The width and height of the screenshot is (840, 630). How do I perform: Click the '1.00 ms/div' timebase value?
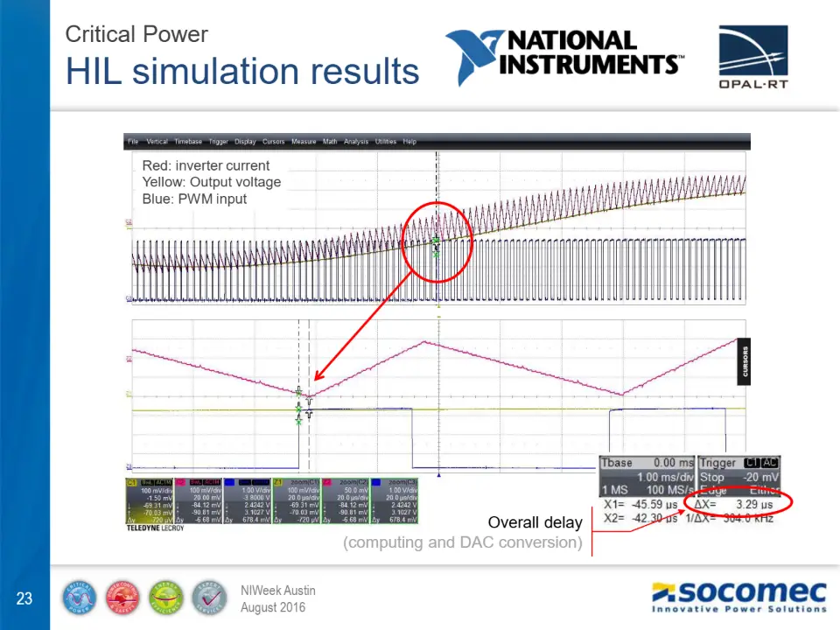click(x=665, y=477)
